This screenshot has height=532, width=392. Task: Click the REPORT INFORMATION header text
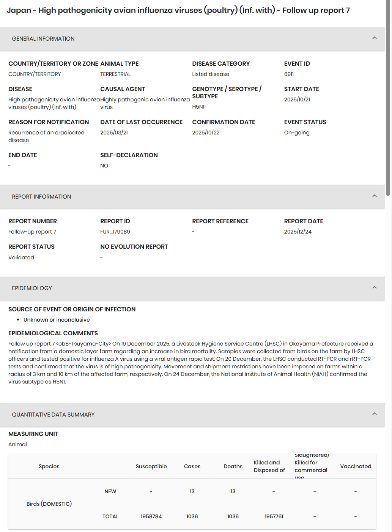coord(41,197)
